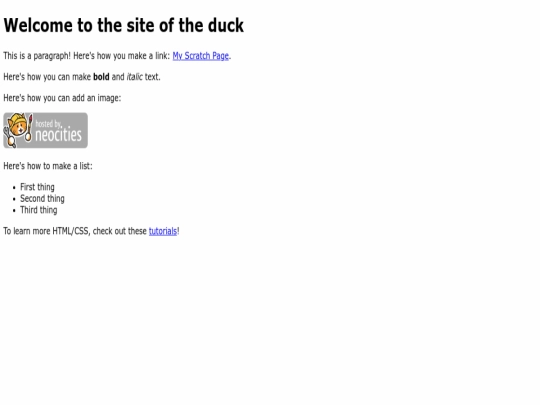Click the "Here's how to make a list:" text
This screenshot has width=540, height=405.
pyautogui.click(x=48, y=166)
